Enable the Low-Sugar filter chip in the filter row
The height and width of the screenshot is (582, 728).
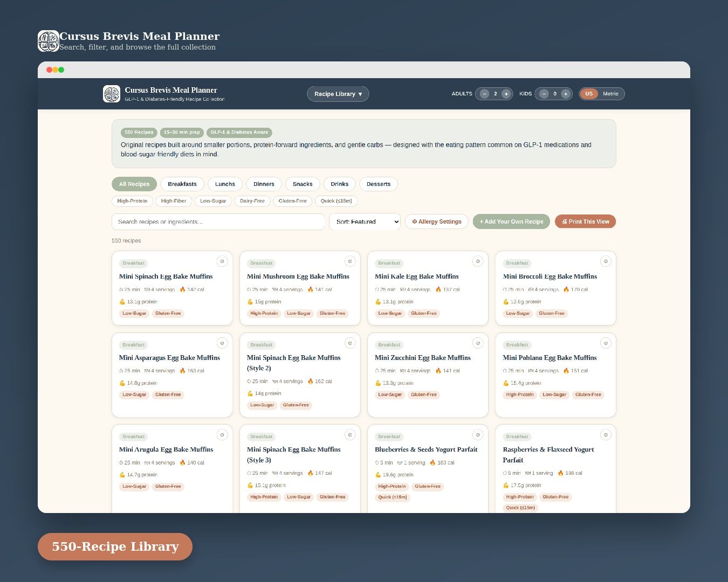click(213, 201)
